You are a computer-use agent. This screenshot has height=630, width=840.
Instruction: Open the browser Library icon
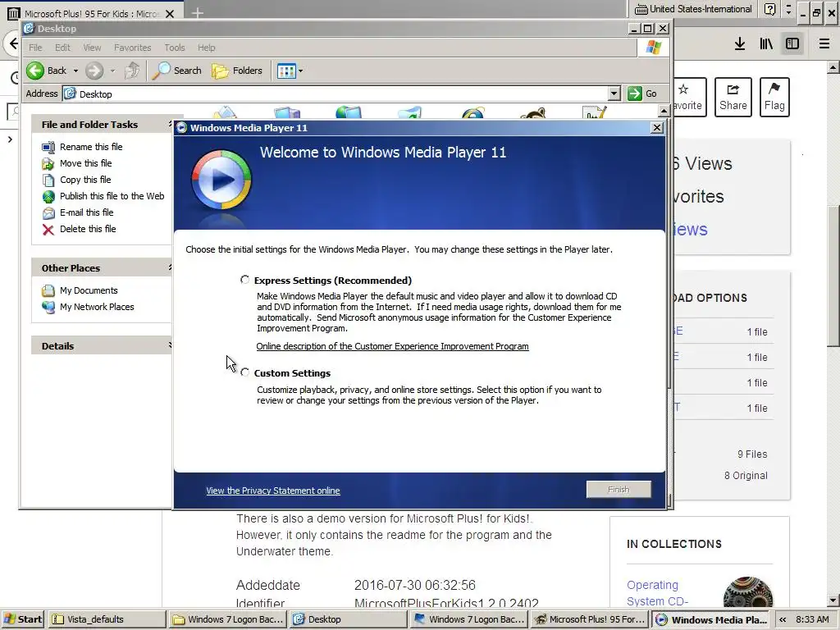(766, 44)
